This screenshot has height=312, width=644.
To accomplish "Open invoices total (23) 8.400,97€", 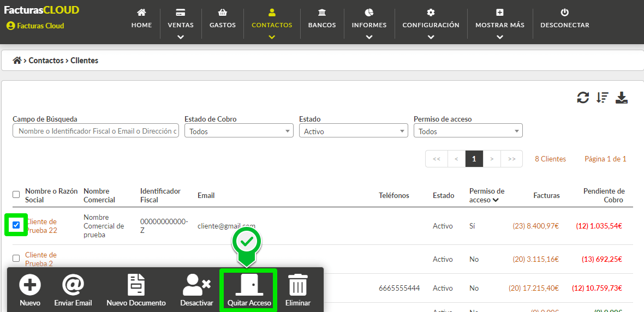I will coord(536,226).
